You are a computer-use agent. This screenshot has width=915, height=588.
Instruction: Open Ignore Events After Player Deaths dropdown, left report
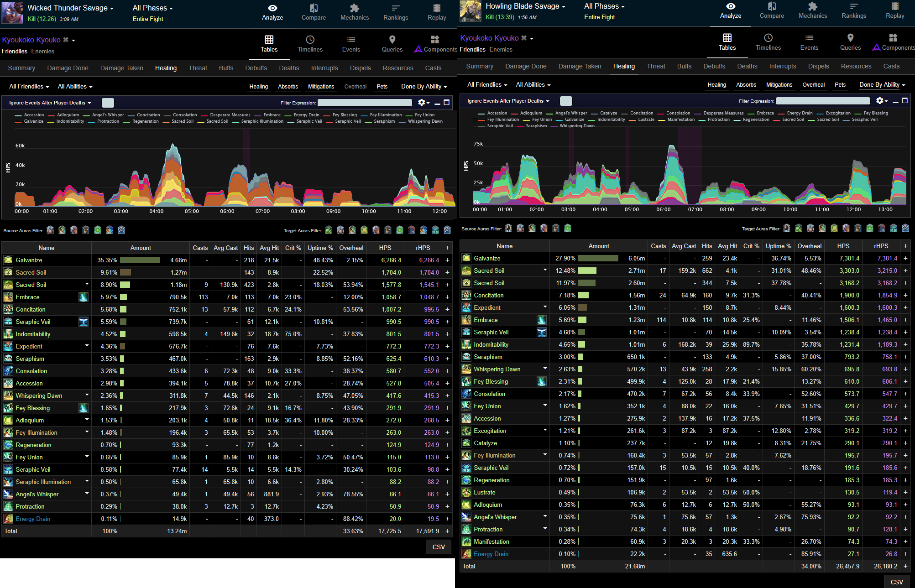click(x=50, y=103)
